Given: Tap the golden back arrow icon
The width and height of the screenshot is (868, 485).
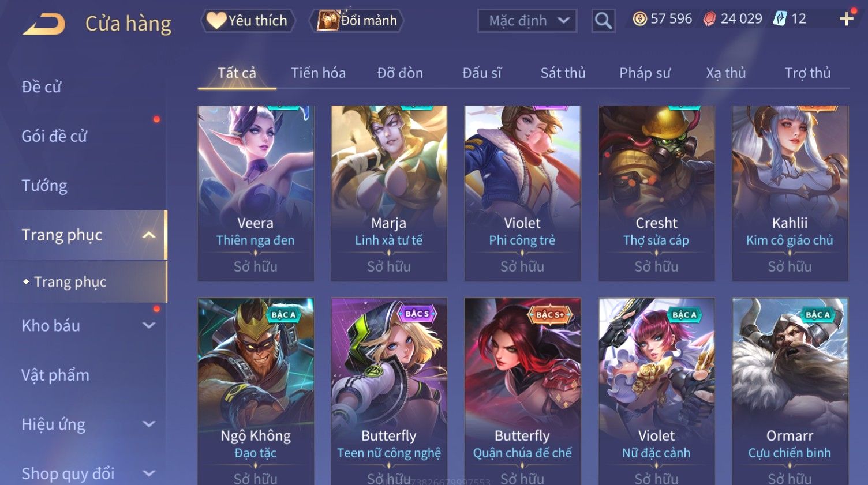Looking at the screenshot, I should pos(44,24).
